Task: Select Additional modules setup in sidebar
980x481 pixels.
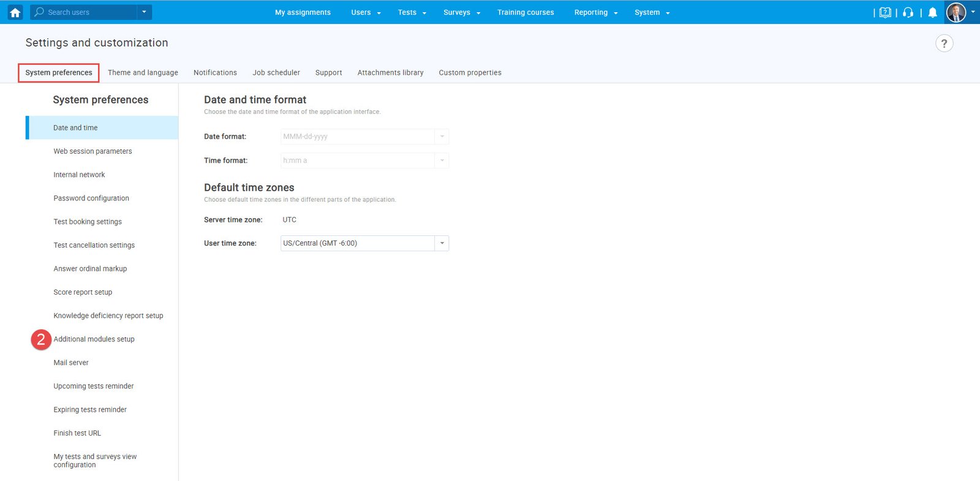Action: click(x=94, y=339)
